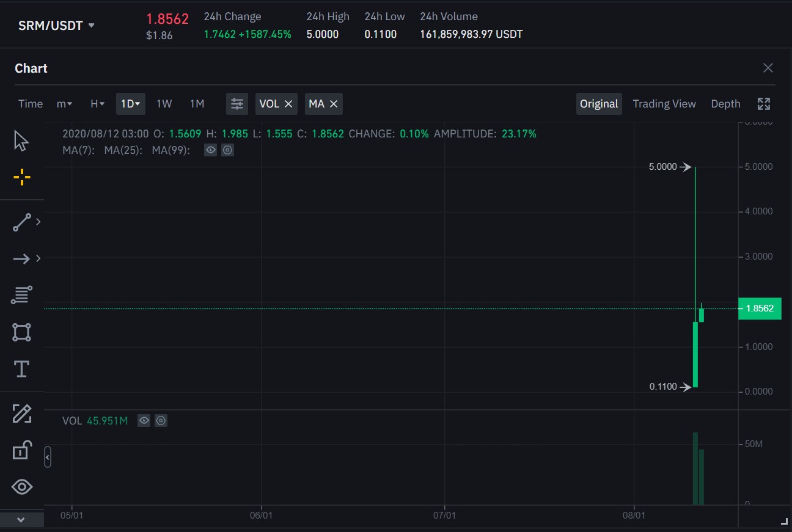
Task: Toggle fullscreen chart mode icon
Action: pos(763,104)
